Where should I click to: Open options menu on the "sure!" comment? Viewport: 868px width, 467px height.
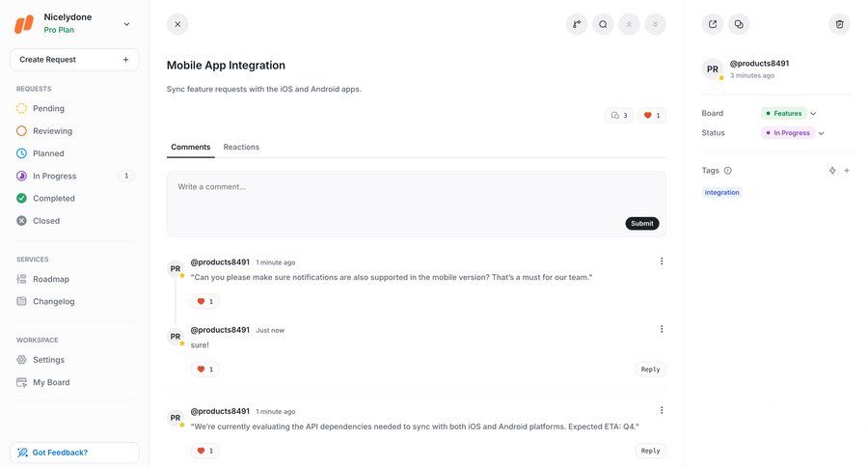pos(662,329)
